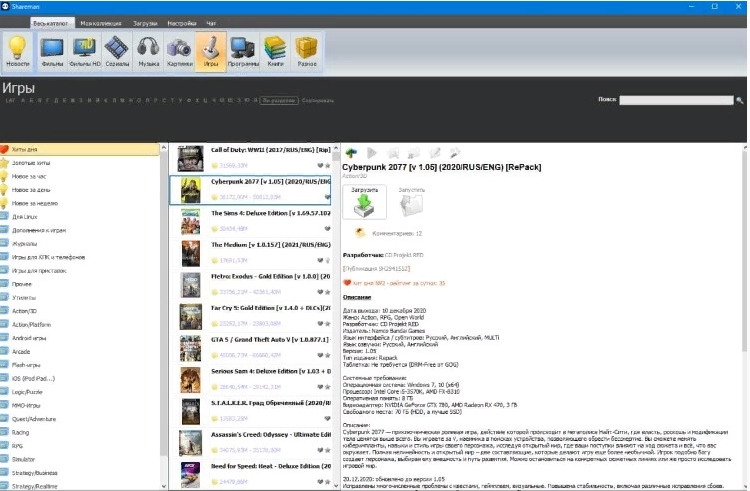The height and width of the screenshot is (491, 750).
Task: Select The Medium game entry
Action: [x=251, y=253]
